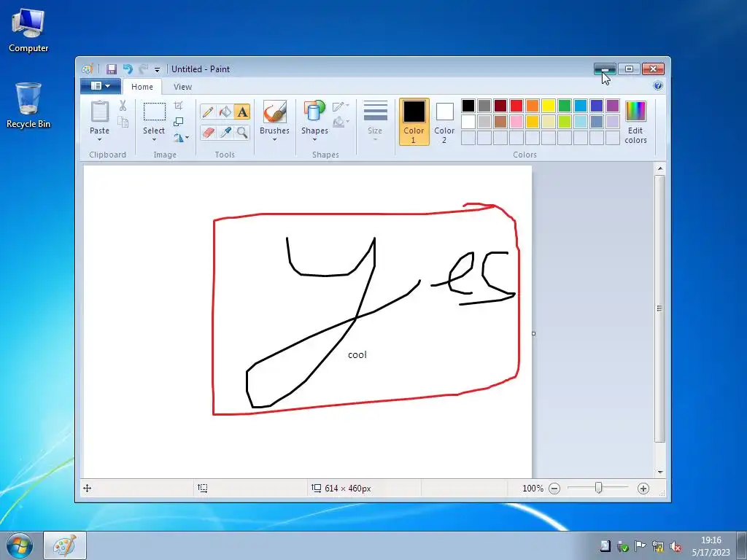Click the Redo arrow icon
Screen dimensions: 747x560
(144, 69)
